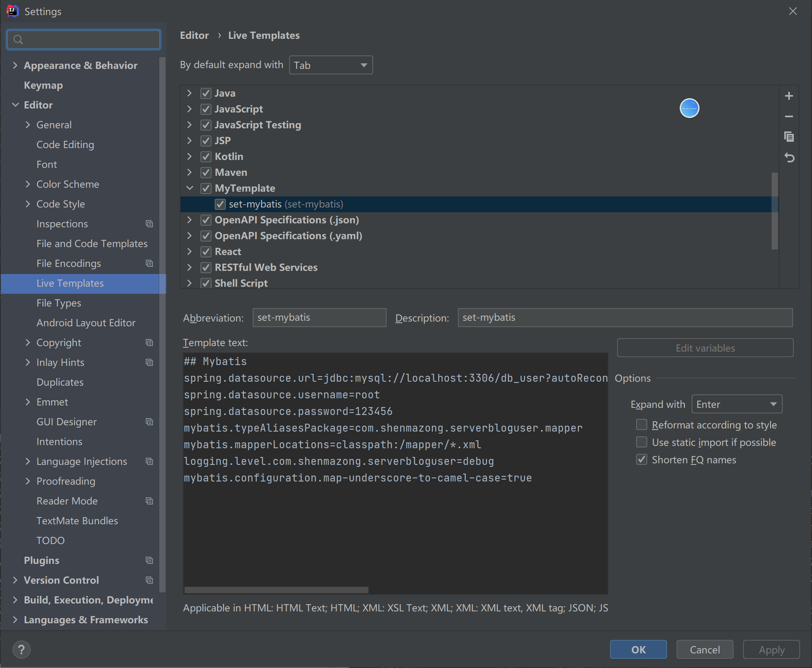This screenshot has height=668, width=812.
Task: Click the Copyright project-level icon
Action: click(x=149, y=343)
